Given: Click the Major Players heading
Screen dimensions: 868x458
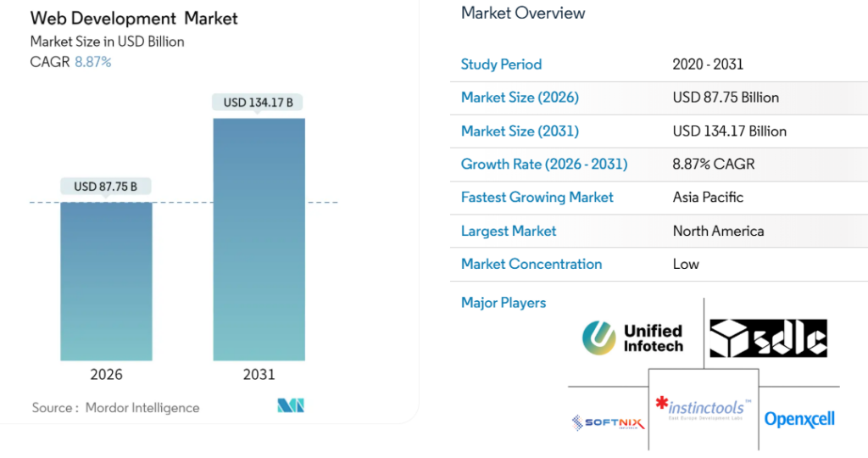Looking at the screenshot, I should [504, 303].
